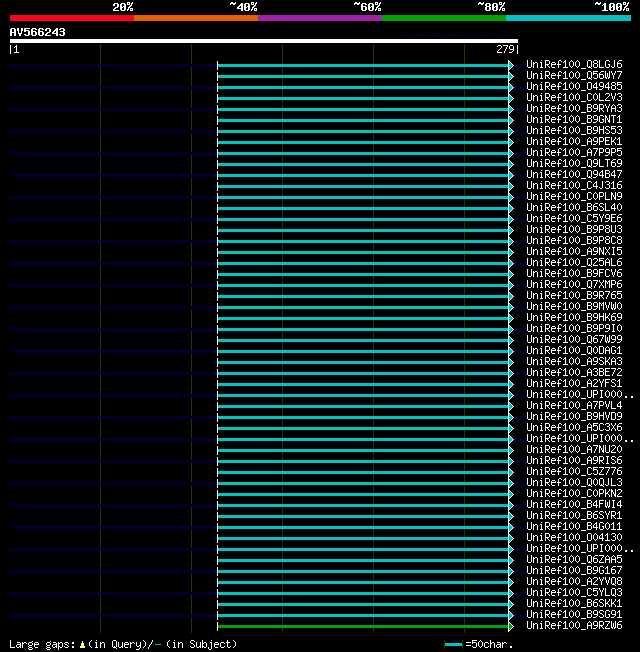Click the green alignment bar for A9RZW6
This screenshot has height=652, width=640.
pyautogui.click(x=363, y=626)
